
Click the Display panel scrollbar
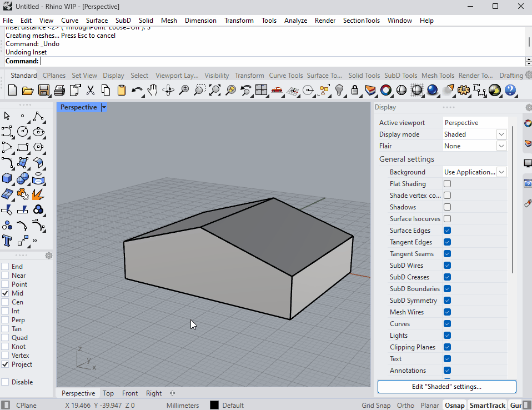pyautogui.click(x=513, y=199)
